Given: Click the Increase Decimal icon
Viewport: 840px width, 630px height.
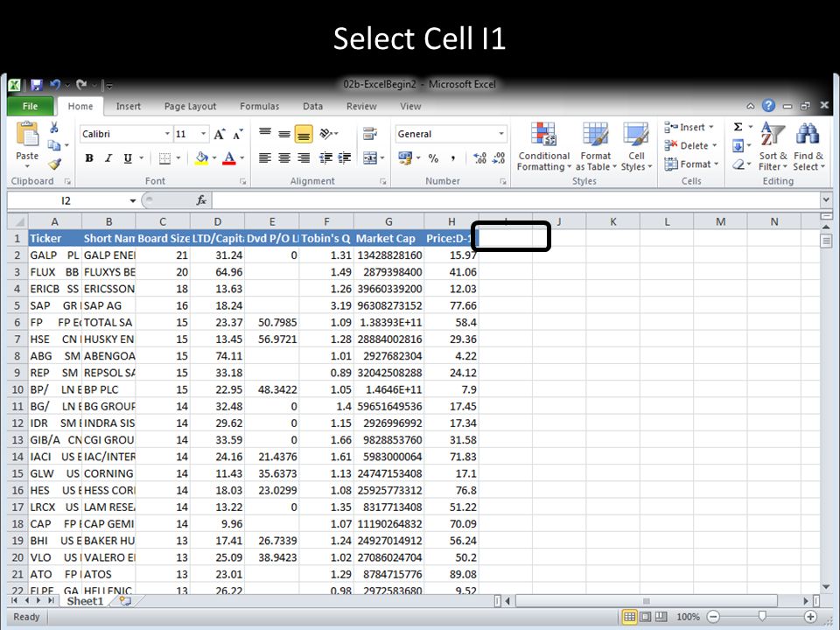Looking at the screenshot, I should (x=480, y=158).
